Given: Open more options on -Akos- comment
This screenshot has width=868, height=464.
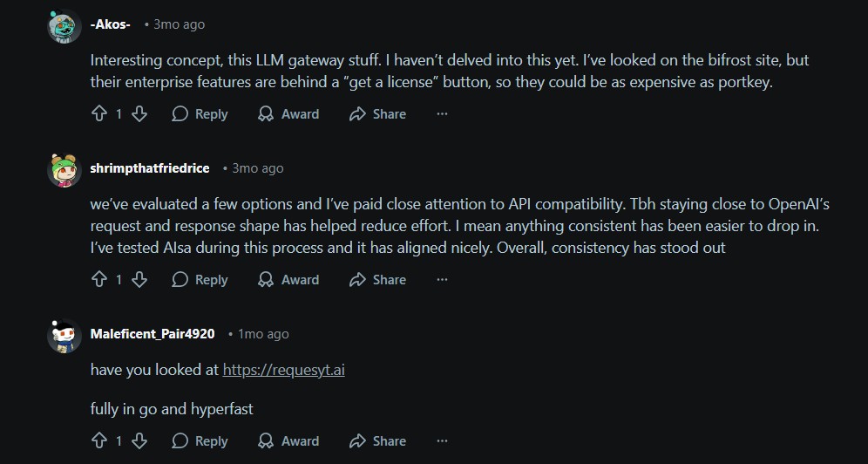Looking at the screenshot, I should pyautogui.click(x=442, y=114).
